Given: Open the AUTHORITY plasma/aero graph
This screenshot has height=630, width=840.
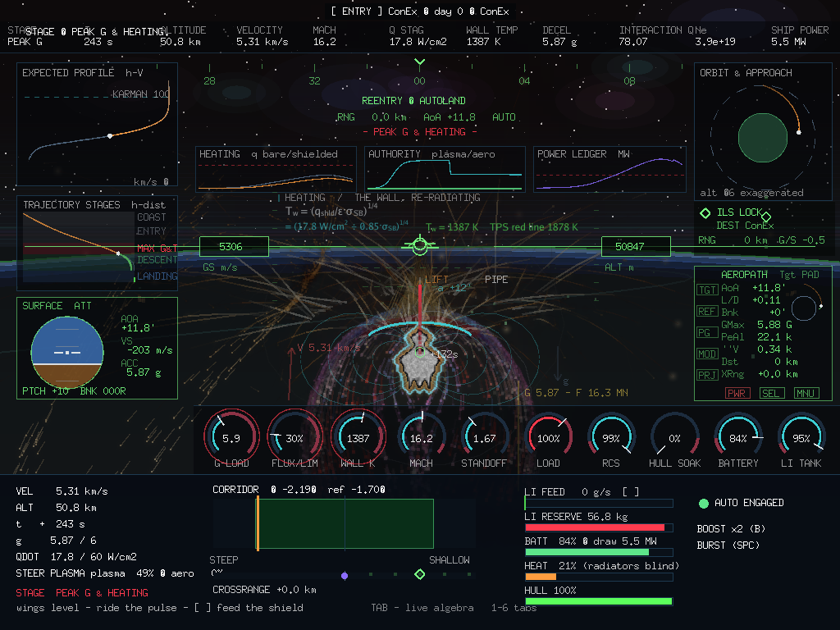Looking at the screenshot, I should point(445,169).
